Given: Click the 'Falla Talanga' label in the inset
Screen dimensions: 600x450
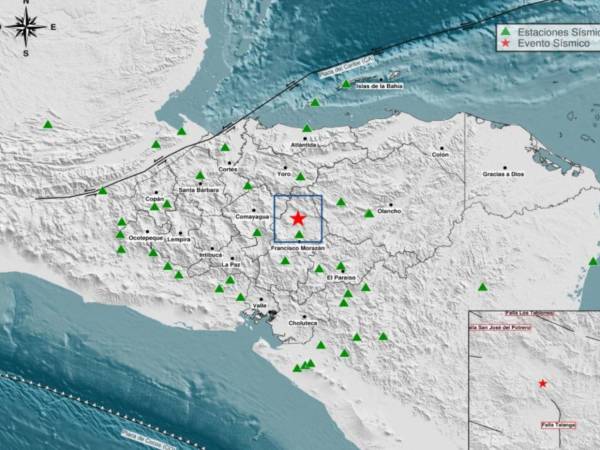Looking at the screenshot, I should point(559,425).
